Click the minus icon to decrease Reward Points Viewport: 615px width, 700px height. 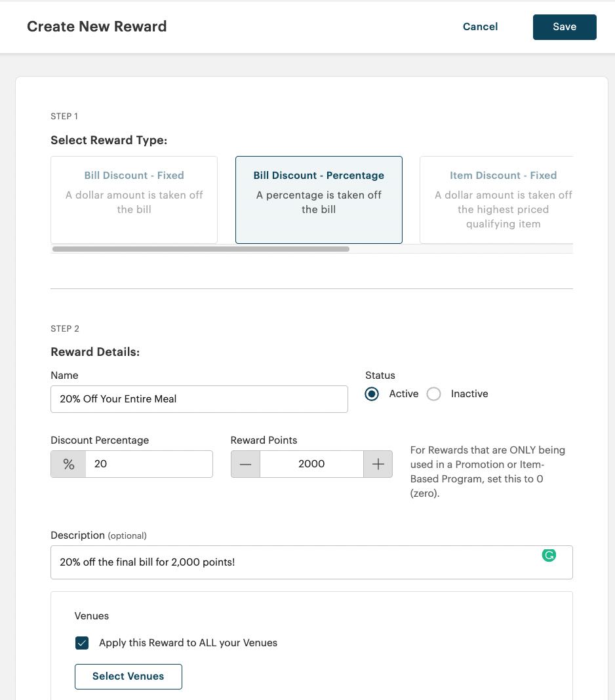(245, 463)
